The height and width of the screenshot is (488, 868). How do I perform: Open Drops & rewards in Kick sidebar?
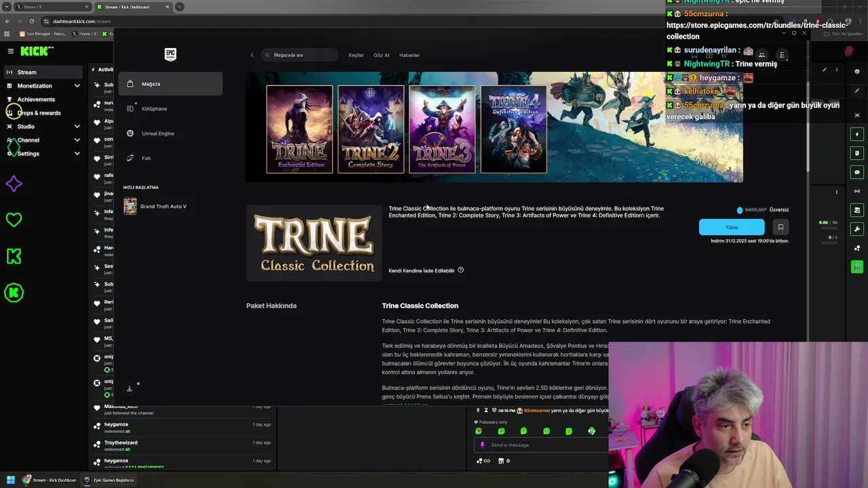tap(39, 113)
